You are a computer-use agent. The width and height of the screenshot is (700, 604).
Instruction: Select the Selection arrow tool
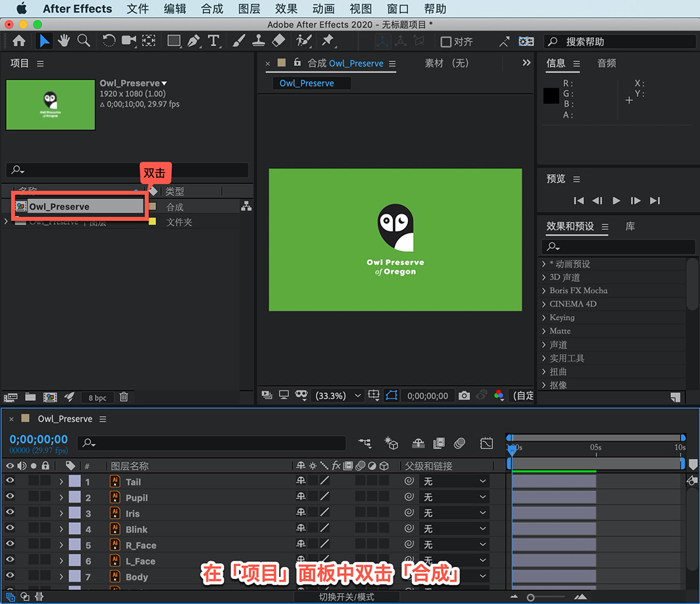[44, 41]
